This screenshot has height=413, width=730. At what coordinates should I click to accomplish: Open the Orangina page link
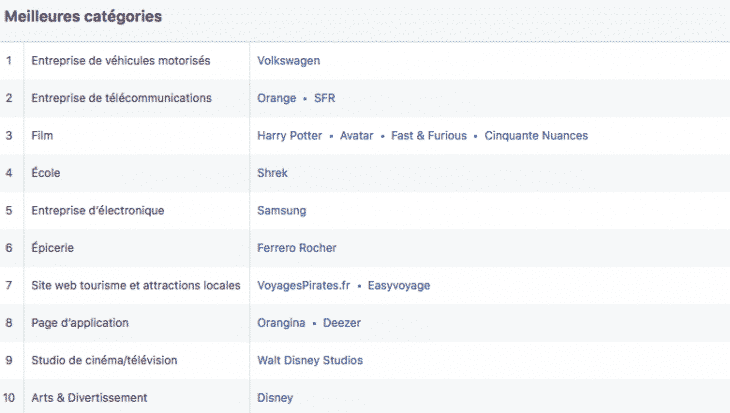pos(281,323)
